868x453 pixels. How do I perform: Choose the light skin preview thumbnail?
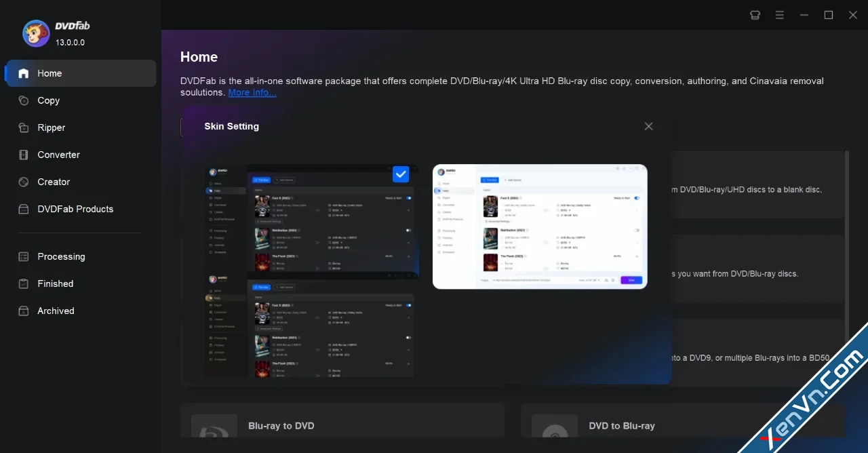[540, 226]
